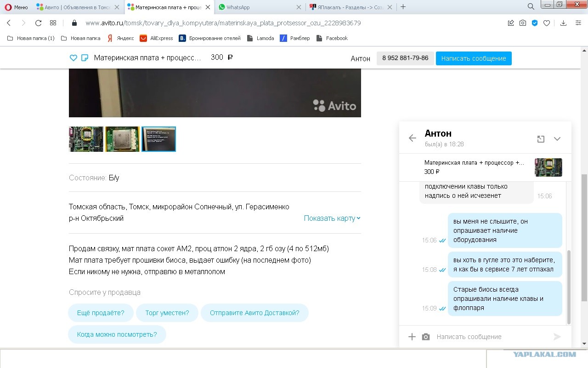The height and width of the screenshot is (368, 588).
Task: Click the chat conversation scrollbar
Action: (x=569, y=287)
